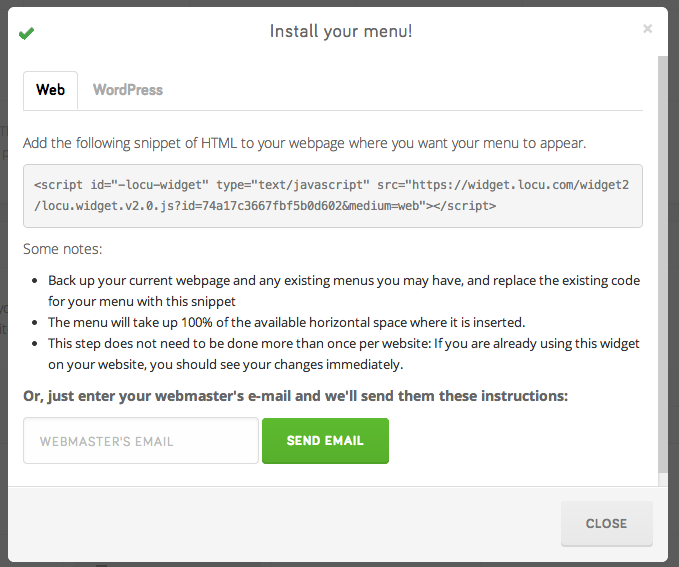Click the note about 100% horizontal space
The width and height of the screenshot is (679, 567).
point(286,322)
